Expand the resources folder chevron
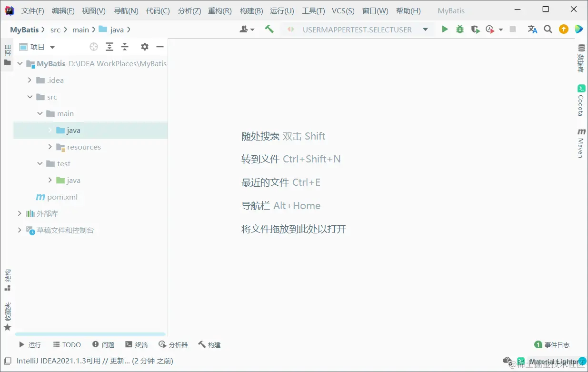This screenshot has width=588, height=372. [50, 147]
